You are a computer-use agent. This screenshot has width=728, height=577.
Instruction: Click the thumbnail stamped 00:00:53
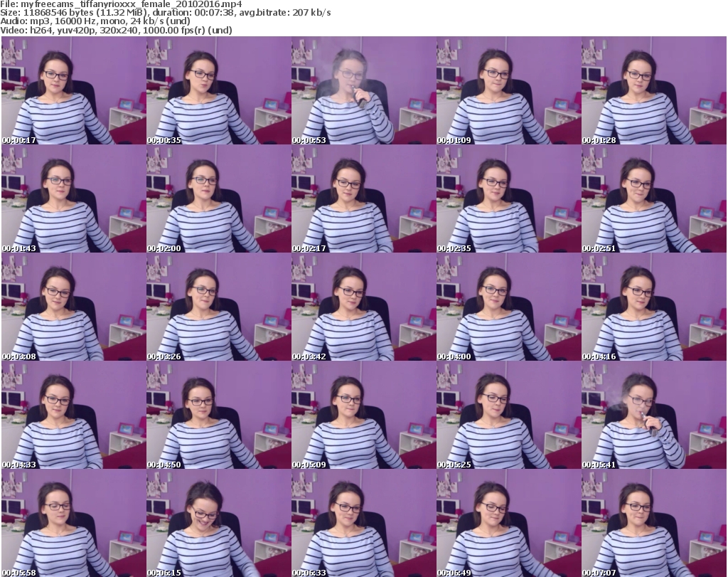pos(363,90)
